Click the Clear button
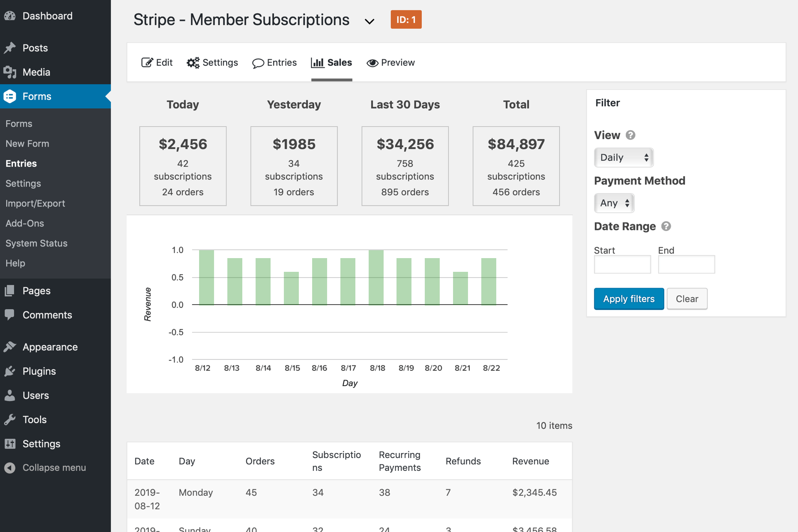 tap(687, 299)
